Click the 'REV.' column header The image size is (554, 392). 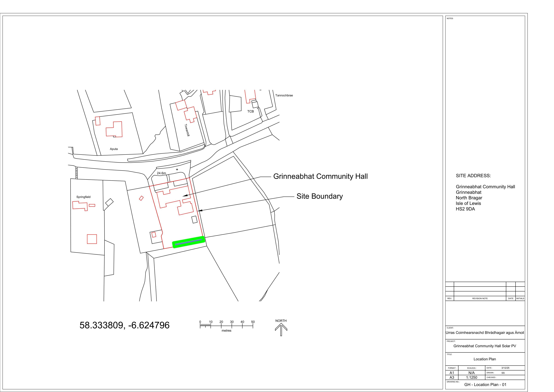pos(450,299)
